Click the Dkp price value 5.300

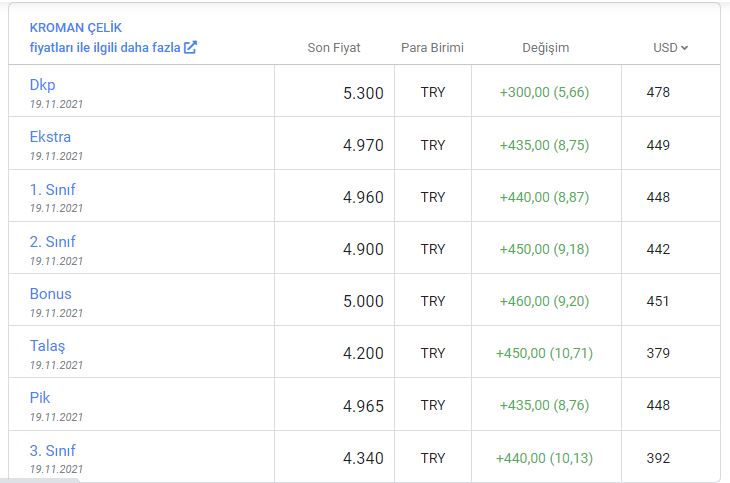click(363, 93)
